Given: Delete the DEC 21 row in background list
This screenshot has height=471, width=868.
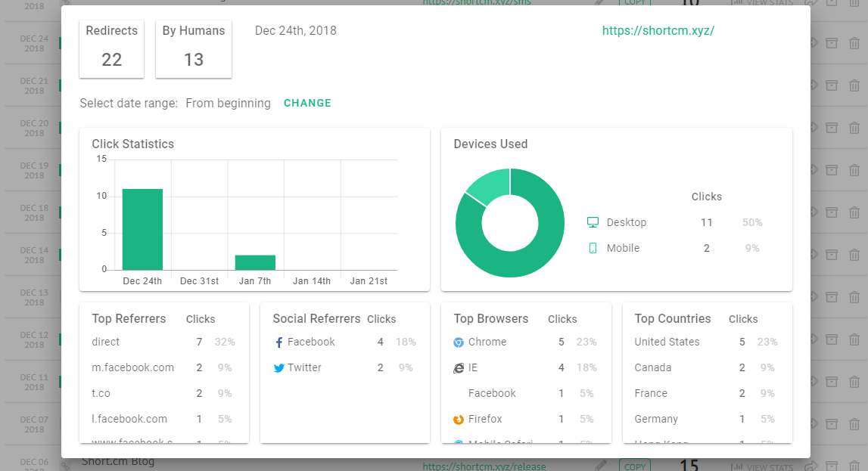Looking at the screenshot, I should [x=854, y=85].
